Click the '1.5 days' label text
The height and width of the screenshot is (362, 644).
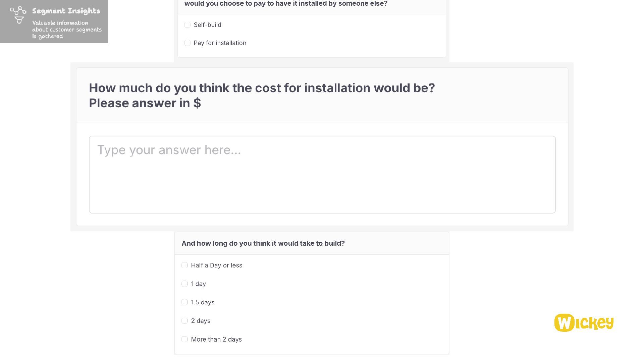(203, 302)
